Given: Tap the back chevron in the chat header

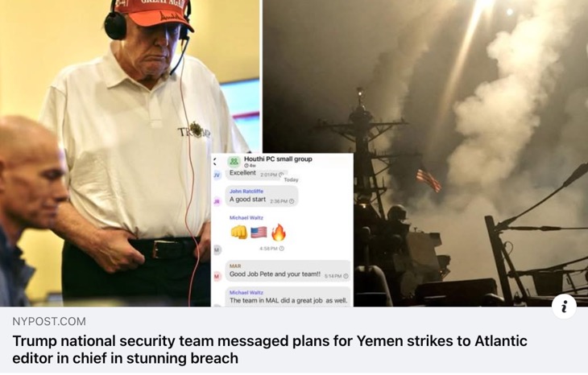Looking at the screenshot, I should tap(214, 162).
